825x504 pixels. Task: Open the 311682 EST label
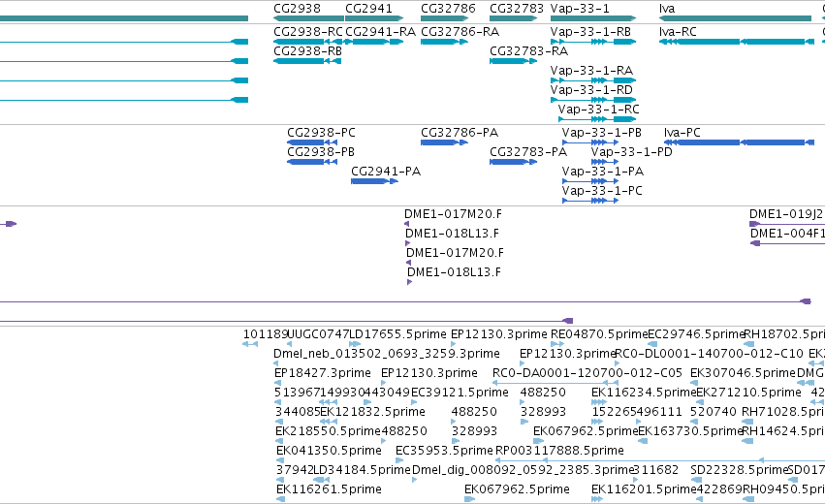655,470
